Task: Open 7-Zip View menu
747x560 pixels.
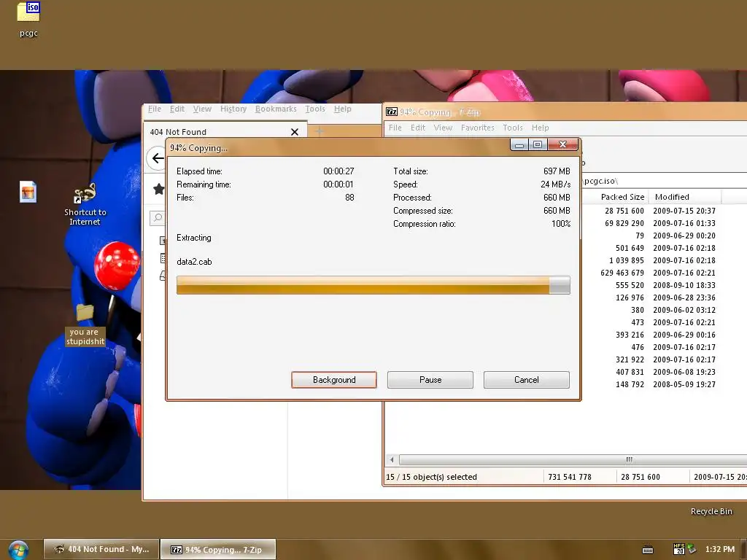Action: [x=443, y=128]
